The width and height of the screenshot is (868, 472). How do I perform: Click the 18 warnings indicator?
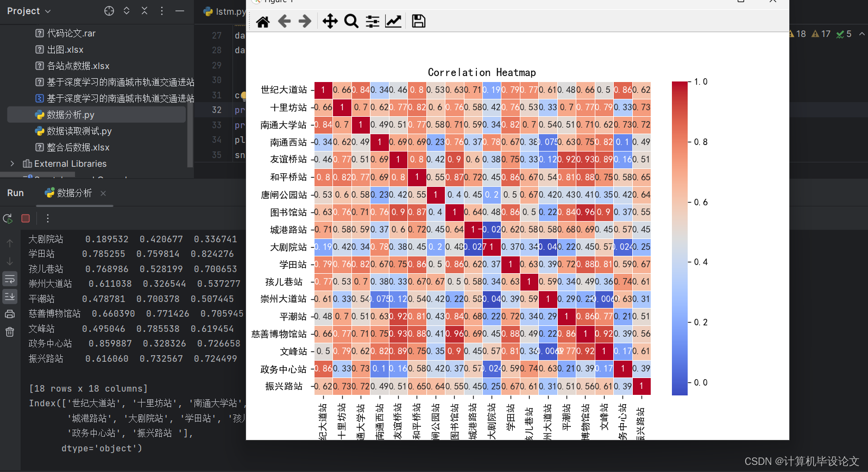(797, 34)
